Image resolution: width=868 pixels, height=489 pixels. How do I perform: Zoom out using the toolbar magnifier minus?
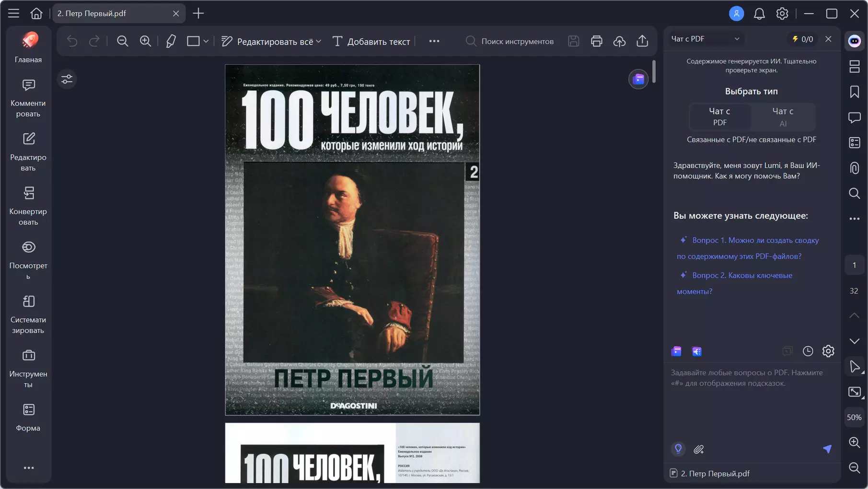(123, 41)
